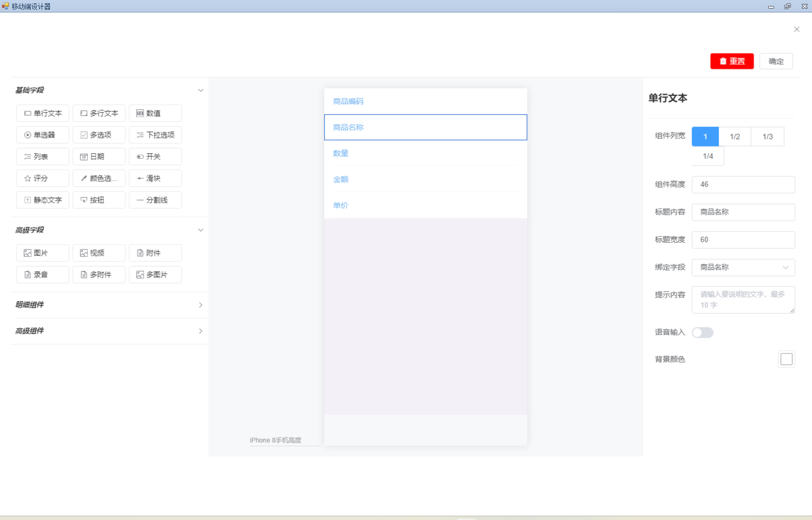812x520 pixels.
Task: Choose the 录音 audio recording component
Action: [42, 275]
